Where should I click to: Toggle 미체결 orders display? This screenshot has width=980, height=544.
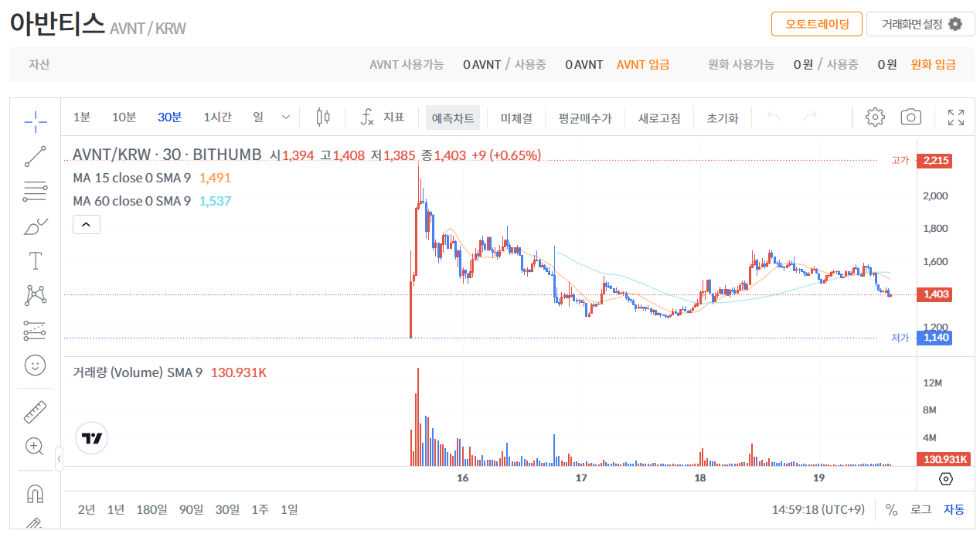[x=516, y=118]
